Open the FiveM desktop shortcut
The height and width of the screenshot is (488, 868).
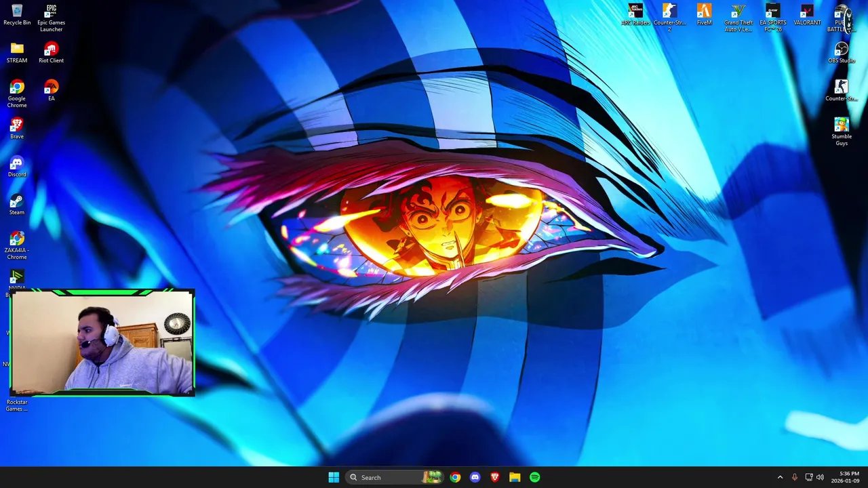click(704, 14)
